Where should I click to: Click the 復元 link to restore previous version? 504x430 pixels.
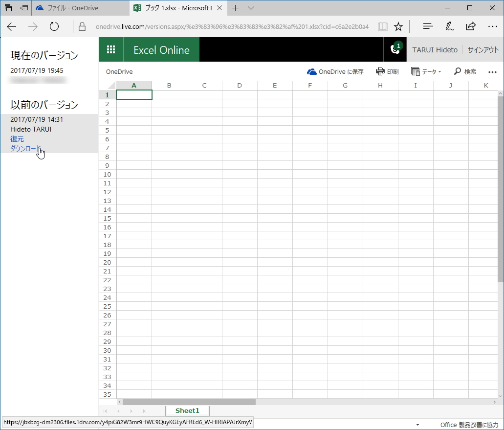coord(17,138)
